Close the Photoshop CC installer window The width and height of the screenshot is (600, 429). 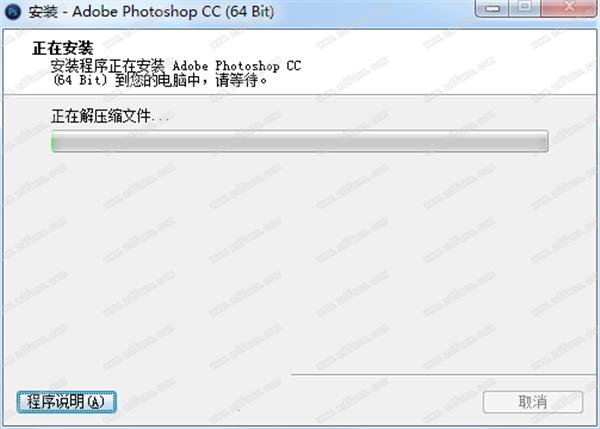[569, 8]
